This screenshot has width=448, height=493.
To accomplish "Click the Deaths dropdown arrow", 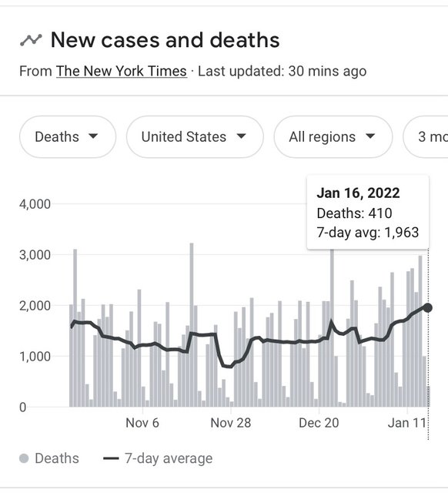I will pyautogui.click(x=93, y=136).
